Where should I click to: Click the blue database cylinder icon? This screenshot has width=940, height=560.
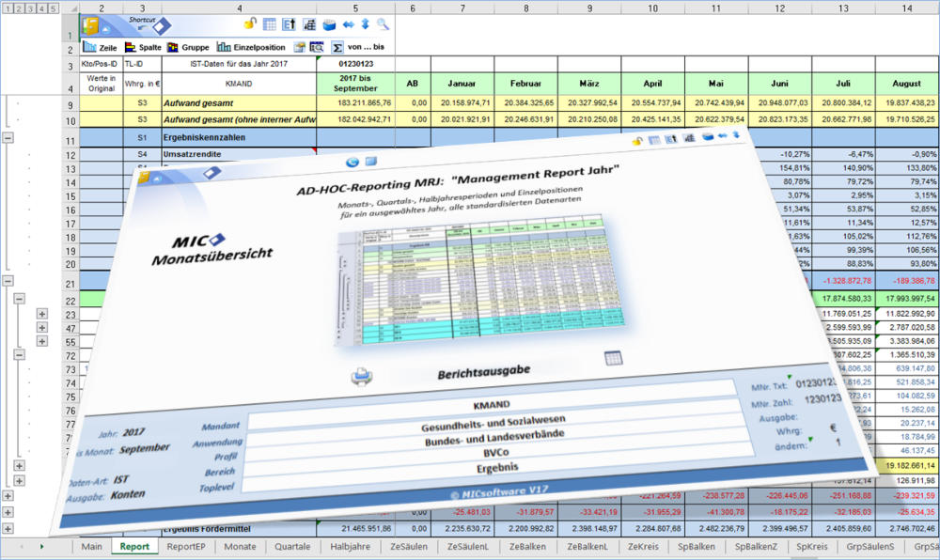[x=329, y=24]
